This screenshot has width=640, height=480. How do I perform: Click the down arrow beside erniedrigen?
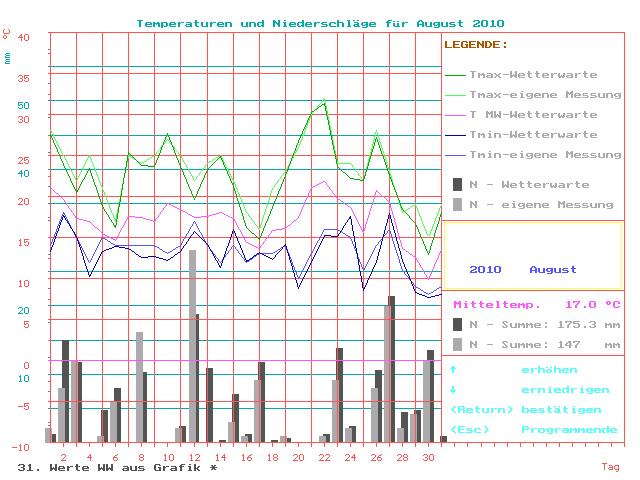pyautogui.click(x=453, y=390)
